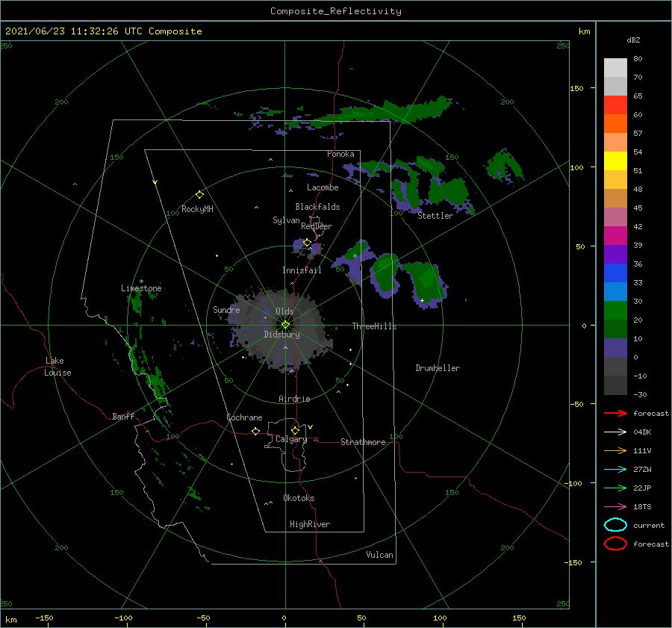Viewport: 672px width, 628px height.
Task: Click the Ponoka city label
Action: point(340,154)
